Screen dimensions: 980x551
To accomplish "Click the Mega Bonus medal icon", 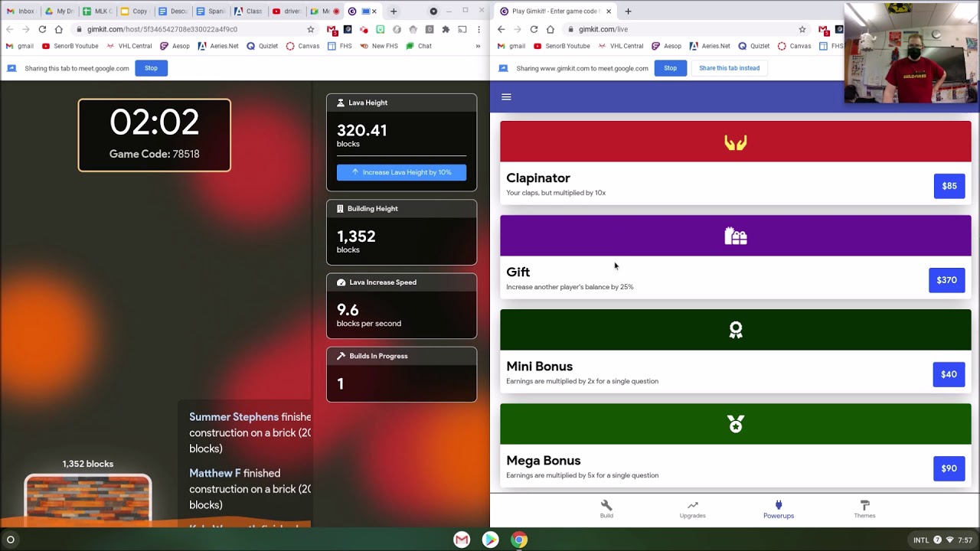I will tap(735, 424).
